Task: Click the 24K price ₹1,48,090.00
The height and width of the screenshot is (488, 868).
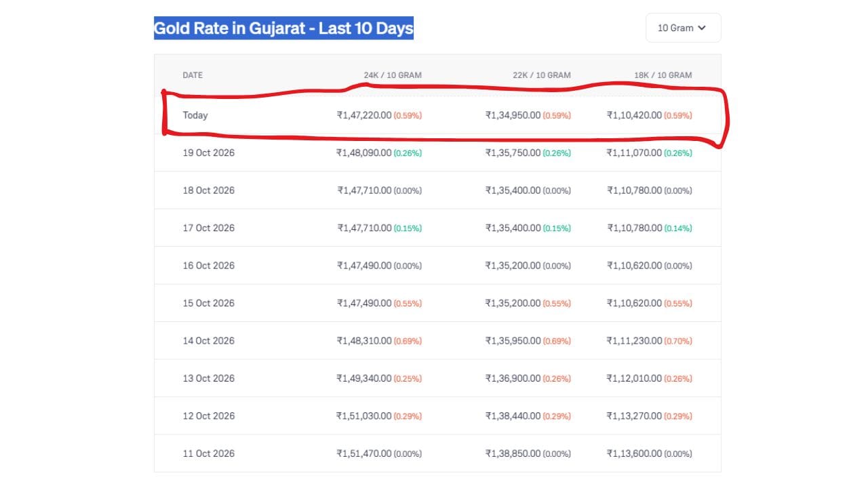Action: click(364, 153)
